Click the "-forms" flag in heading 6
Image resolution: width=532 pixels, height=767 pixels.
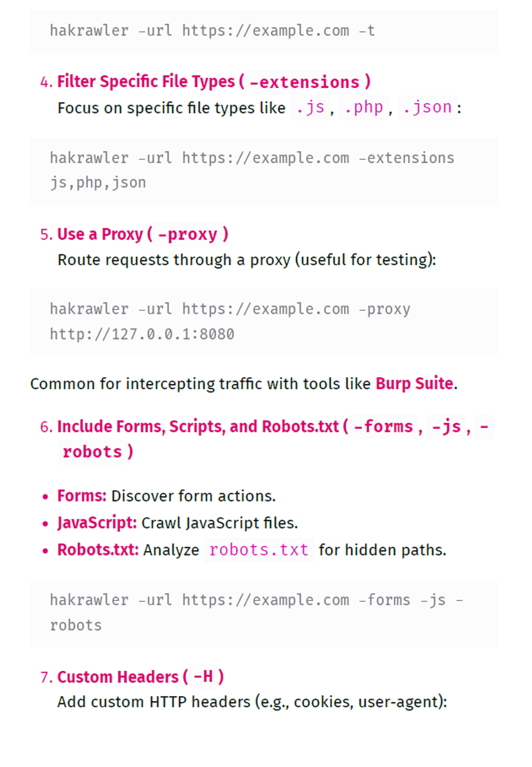coord(383,427)
